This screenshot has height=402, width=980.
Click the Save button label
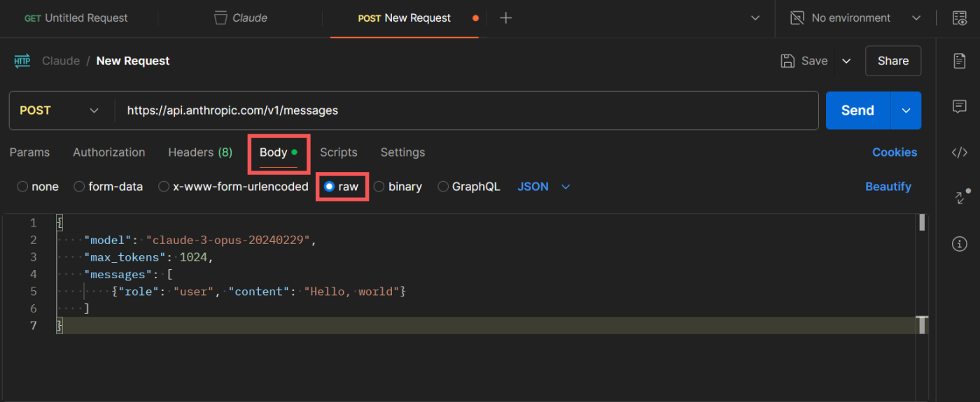pos(815,61)
